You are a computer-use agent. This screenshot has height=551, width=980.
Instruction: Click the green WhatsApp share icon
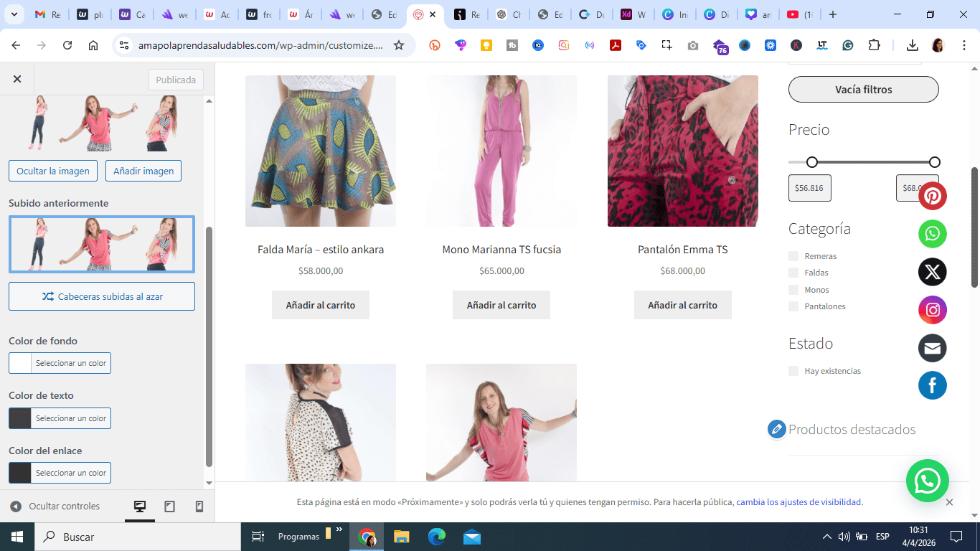933,234
